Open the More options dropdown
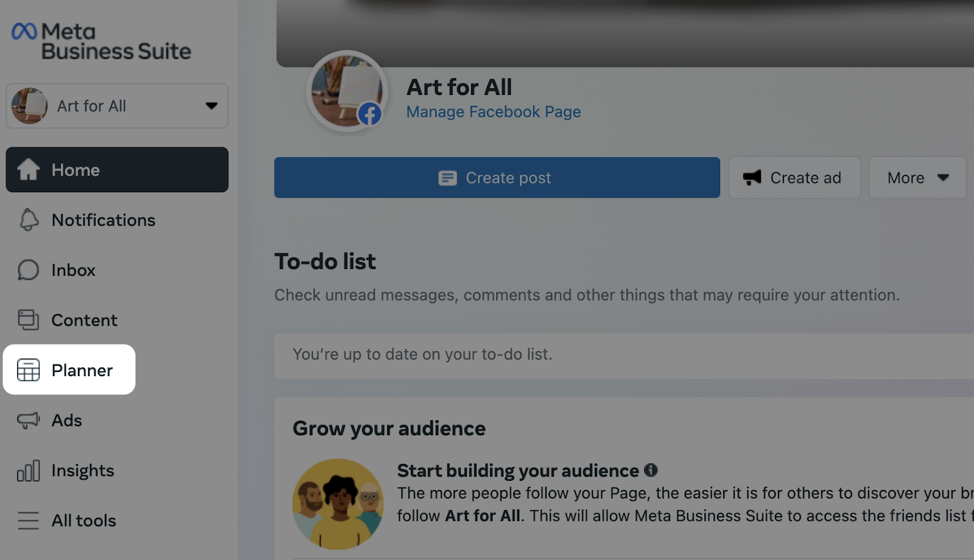Screen dimensions: 974x560 coord(917,177)
